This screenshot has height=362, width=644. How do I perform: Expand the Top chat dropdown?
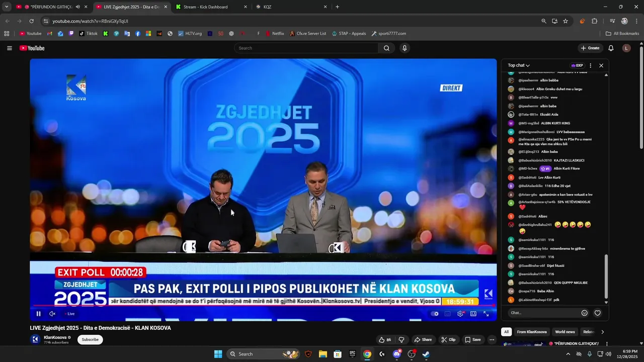click(519, 65)
